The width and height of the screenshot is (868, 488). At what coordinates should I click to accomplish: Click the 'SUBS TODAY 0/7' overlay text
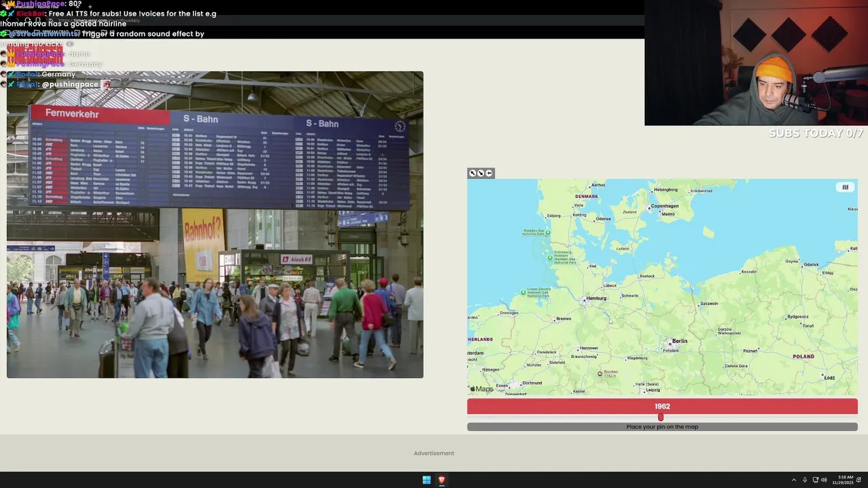click(816, 134)
